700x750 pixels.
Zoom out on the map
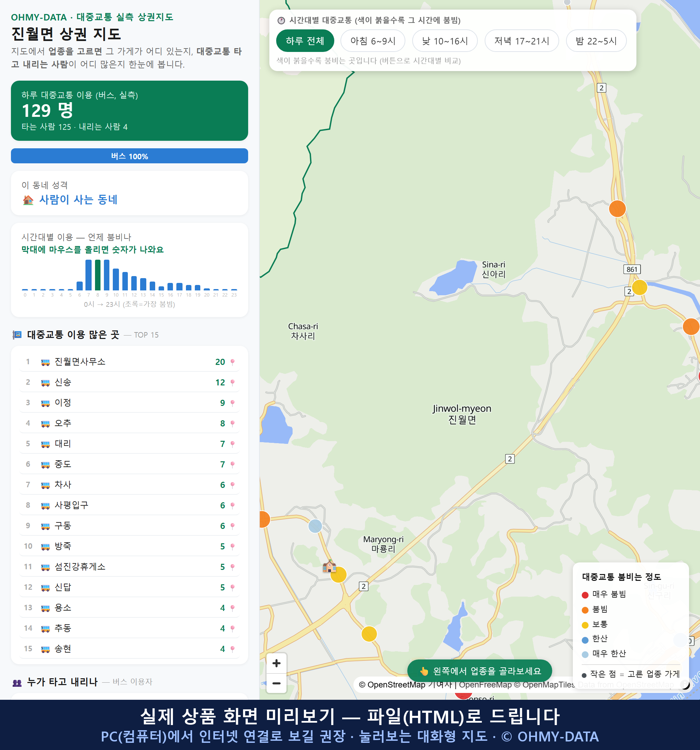277,683
